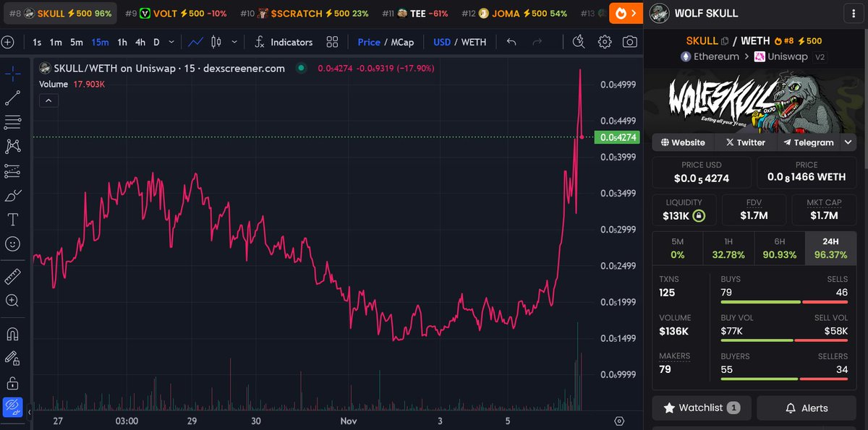Click the Ethereum chain label
Viewport: 868px width, 430px height.
pyautogui.click(x=710, y=56)
